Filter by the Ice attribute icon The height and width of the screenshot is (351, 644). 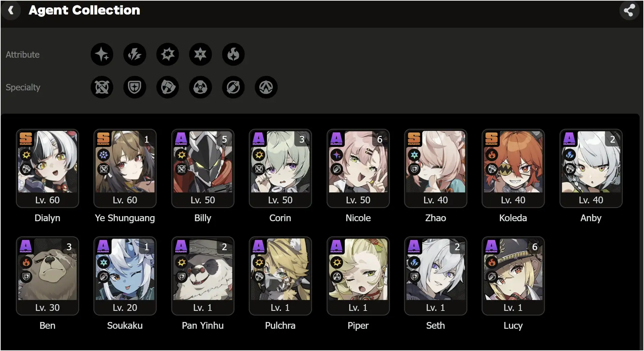coord(201,54)
